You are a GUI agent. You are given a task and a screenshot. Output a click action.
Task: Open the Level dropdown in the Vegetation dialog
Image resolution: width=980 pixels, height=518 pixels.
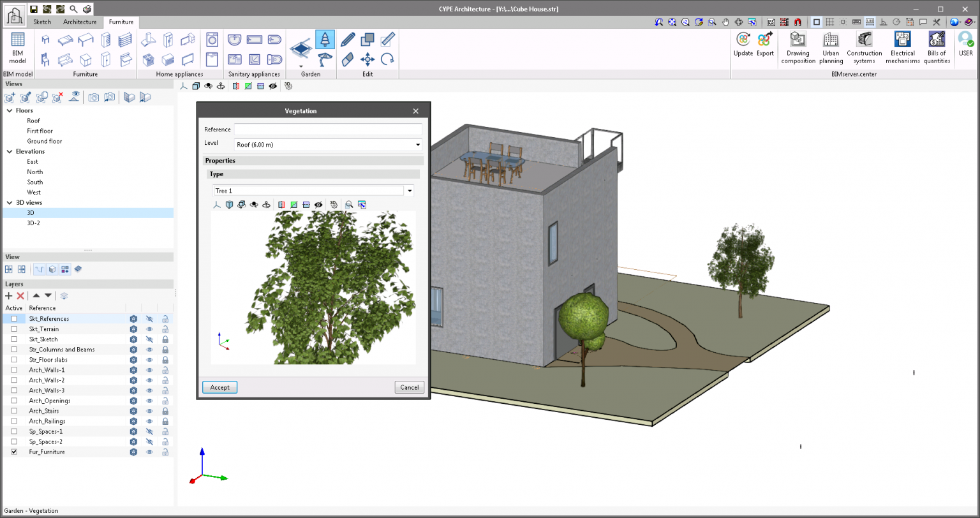point(419,144)
